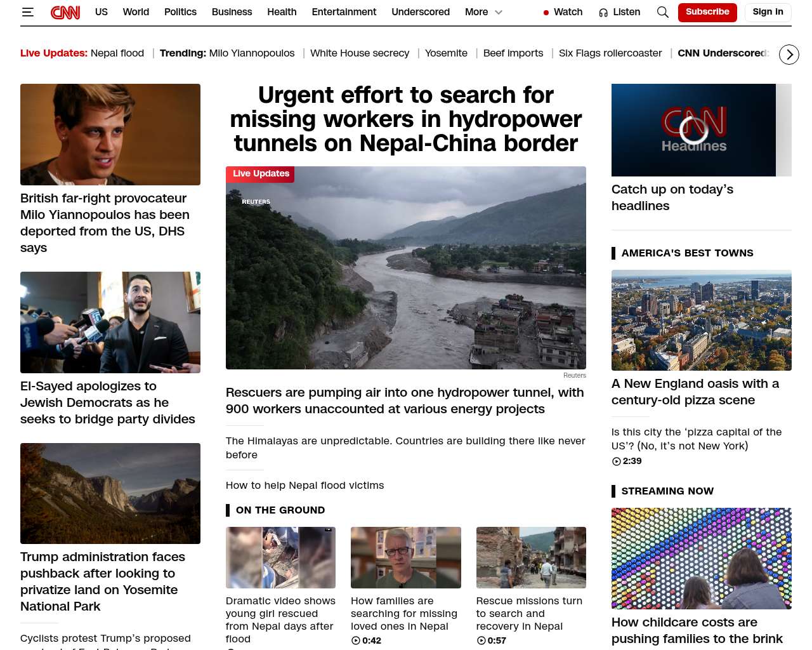Click the red Subscribe button
812x650 pixels.
[707, 12]
